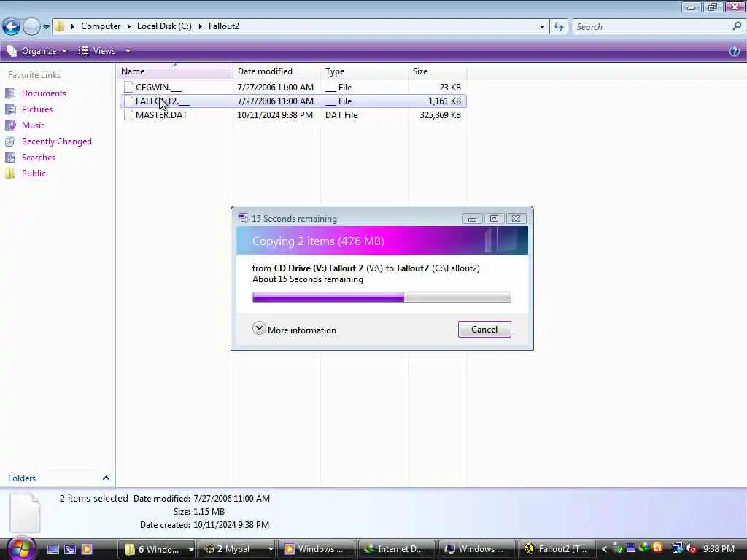Open Public favorite link

[x=34, y=174]
